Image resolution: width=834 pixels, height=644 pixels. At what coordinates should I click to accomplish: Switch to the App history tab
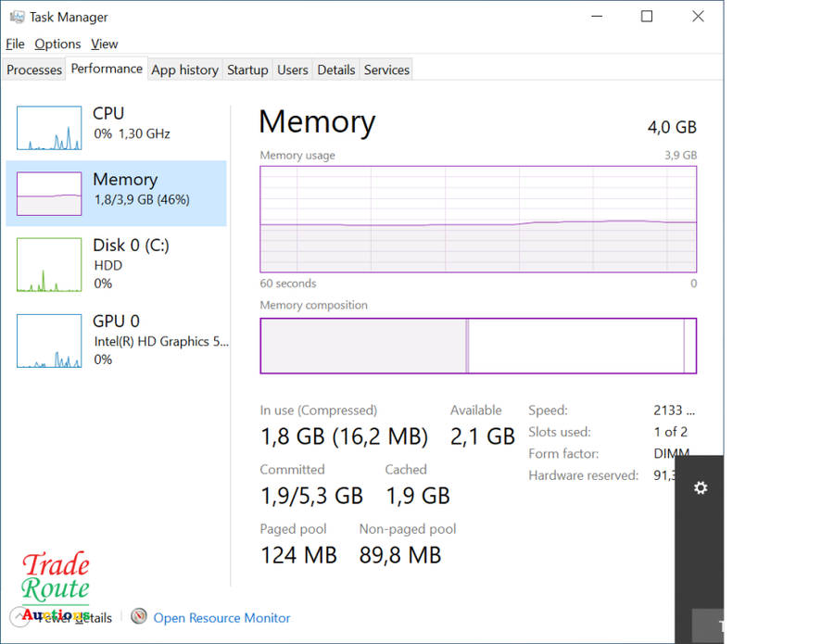(x=184, y=69)
